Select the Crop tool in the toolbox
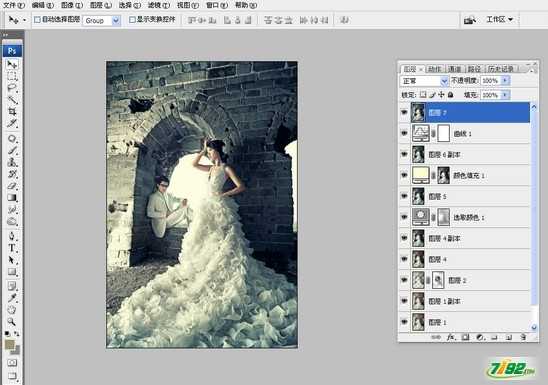Viewport: 548px width, 385px height. pos(12,112)
